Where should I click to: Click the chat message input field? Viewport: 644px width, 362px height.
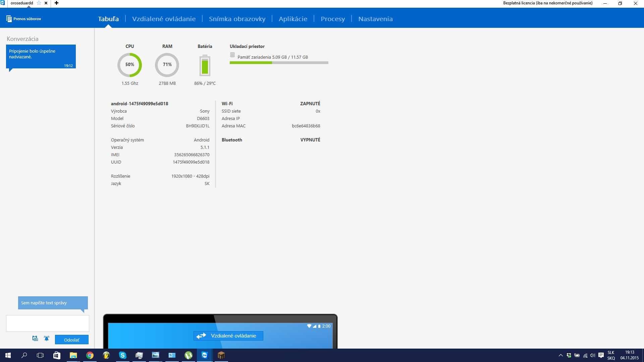[48, 323]
